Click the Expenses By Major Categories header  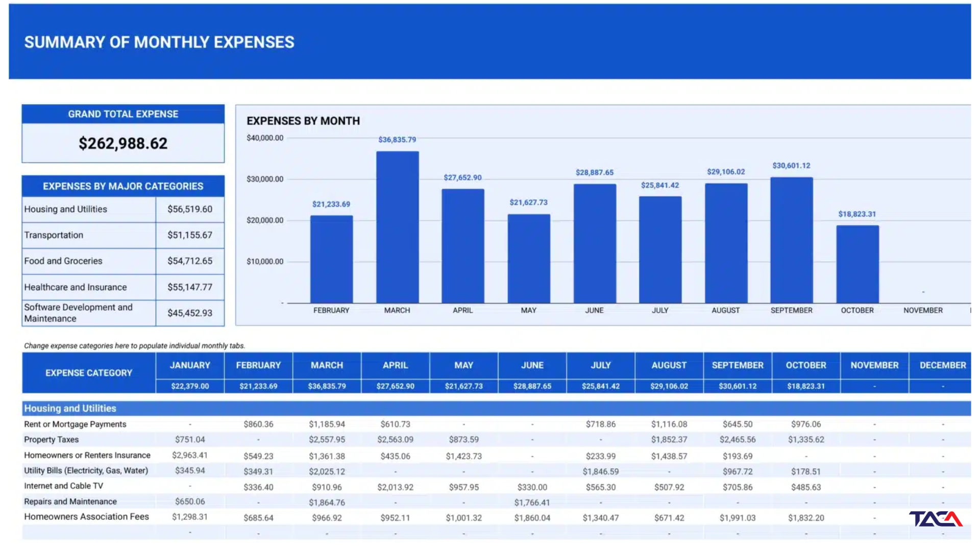coord(123,186)
